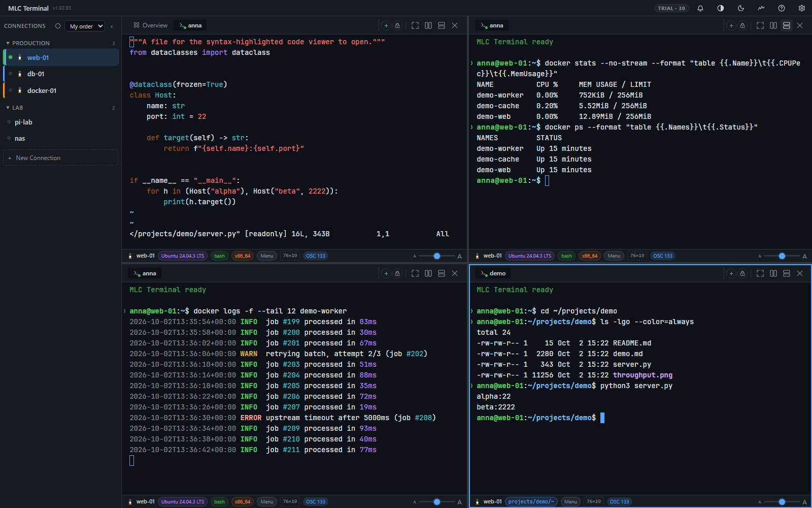Screen dimensions: 812x508
Task: Maximize the code viewer pane
Action: [415, 25]
